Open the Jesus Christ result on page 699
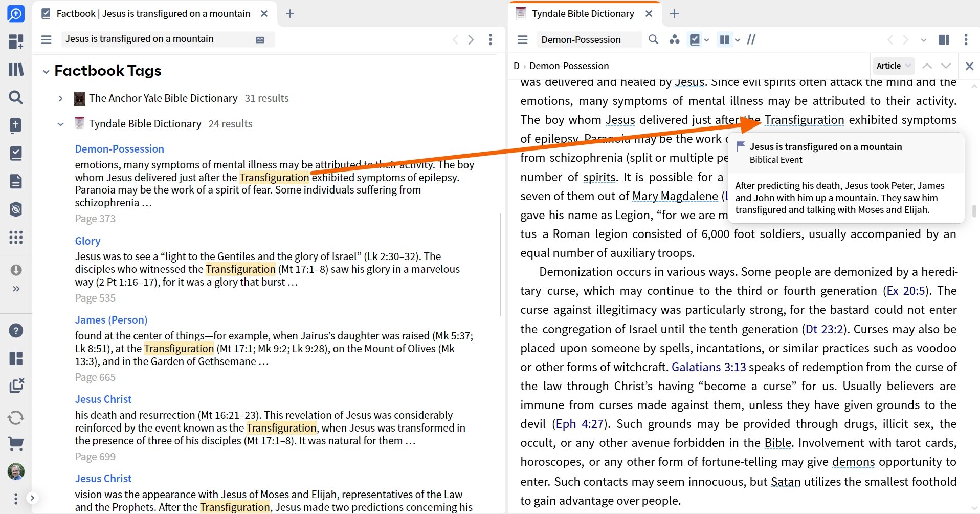980x514 pixels. coord(103,399)
